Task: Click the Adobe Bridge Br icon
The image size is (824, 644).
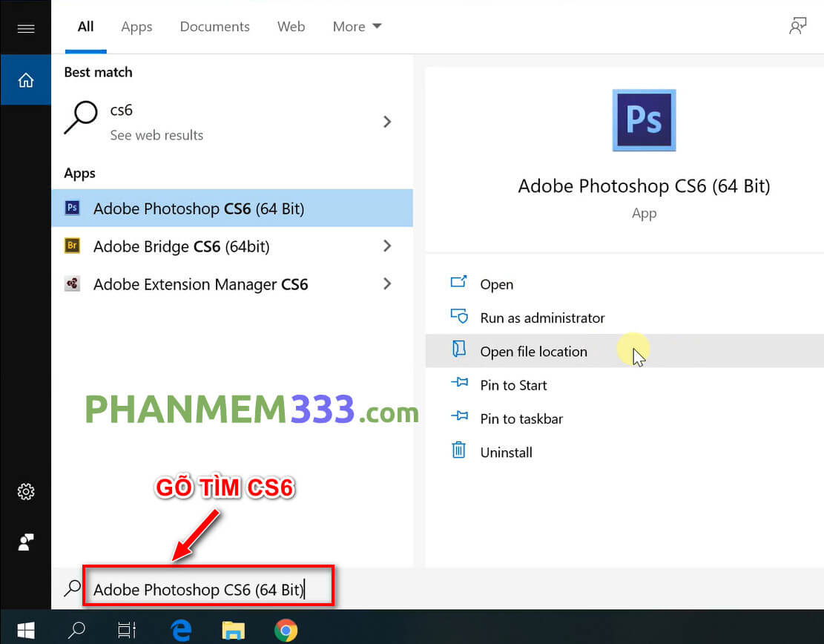Action: point(72,246)
